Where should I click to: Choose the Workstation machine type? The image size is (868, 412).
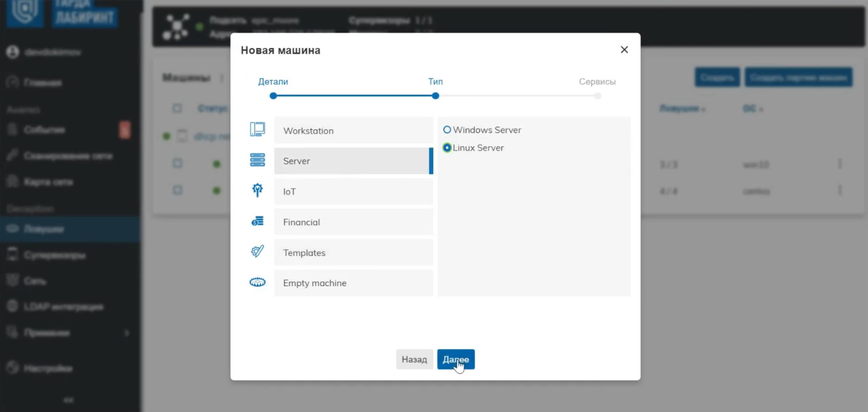click(x=353, y=130)
